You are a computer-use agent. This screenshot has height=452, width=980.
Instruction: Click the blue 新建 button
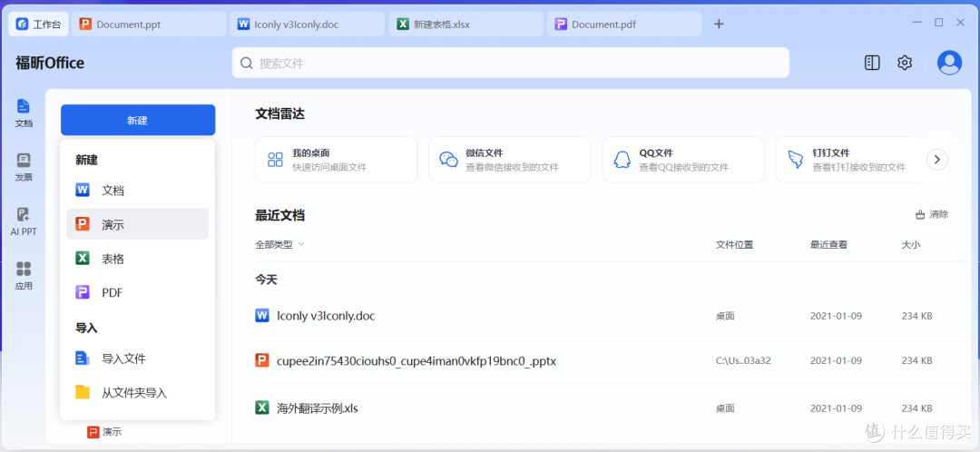pyautogui.click(x=138, y=120)
